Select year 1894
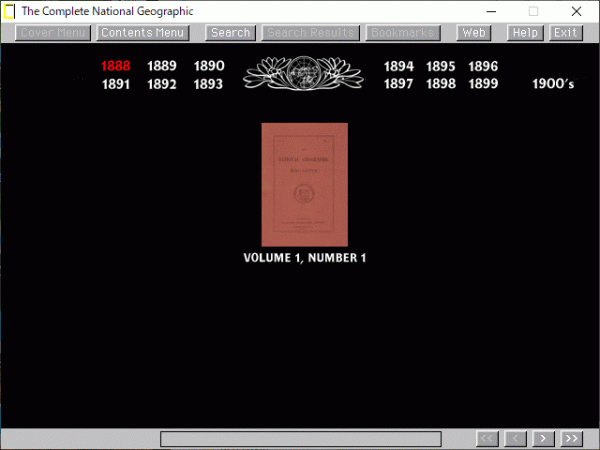600x450 pixels. click(x=399, y=66)
